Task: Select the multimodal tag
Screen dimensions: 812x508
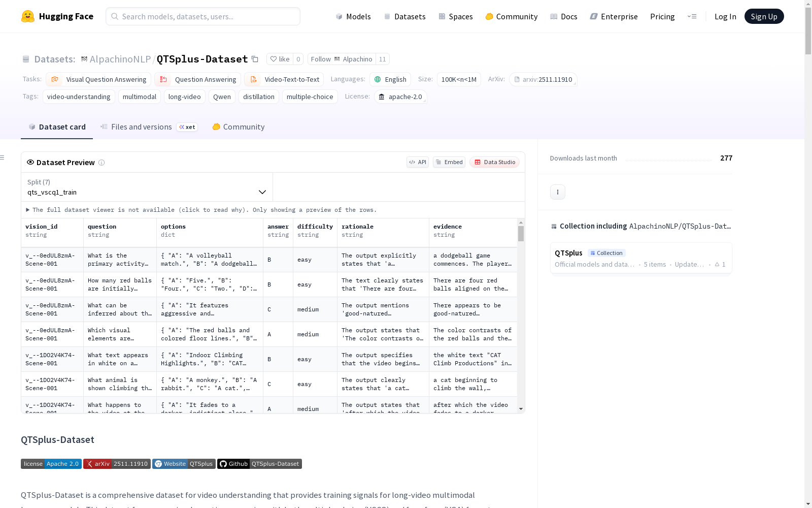Action: pos(140,97)
